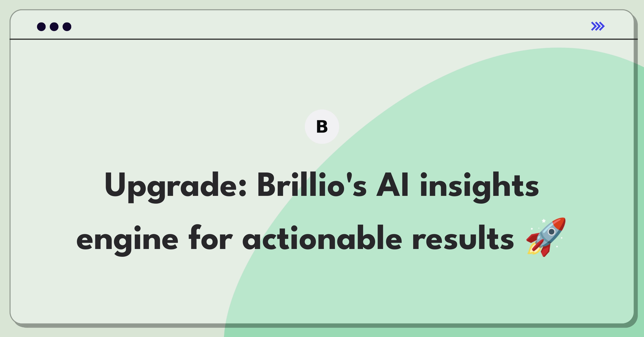Select the word actionable in headline
This screenshot has width=644, height=337.
coord(322,238)
